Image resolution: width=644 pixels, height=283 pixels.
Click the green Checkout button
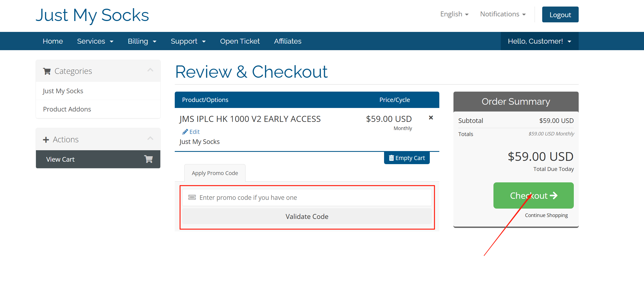(x=533, y=195)
